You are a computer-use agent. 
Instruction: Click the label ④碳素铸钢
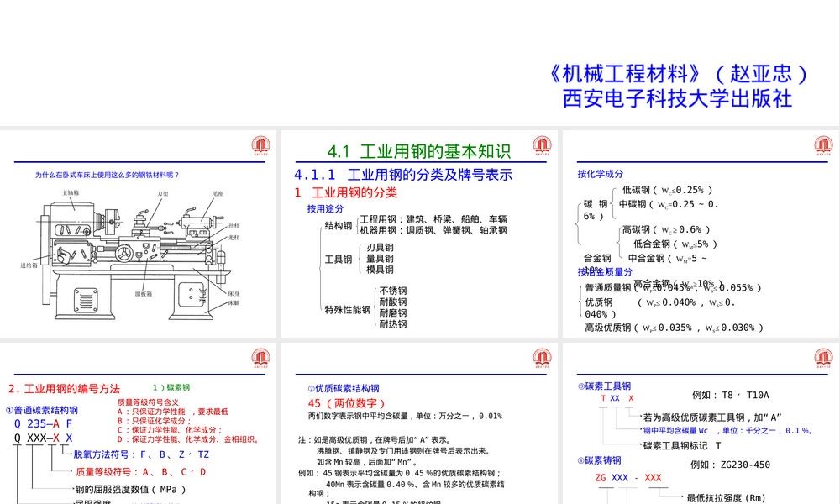pos(600,460)
